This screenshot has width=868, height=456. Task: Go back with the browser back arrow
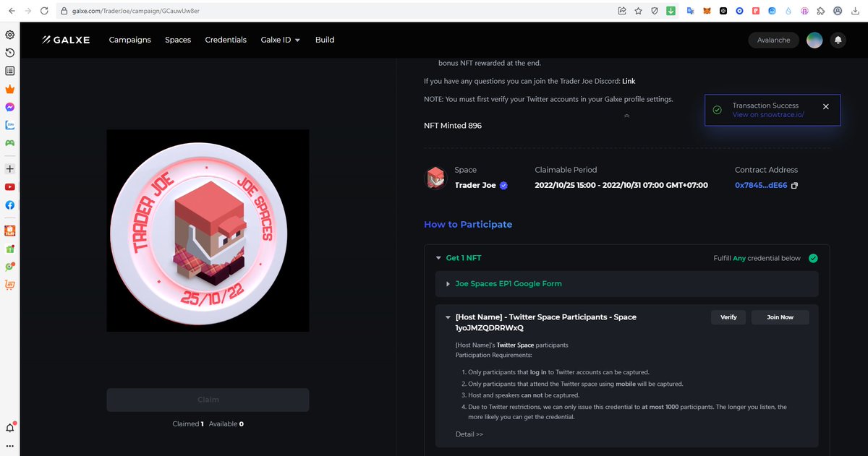point(10,11)
